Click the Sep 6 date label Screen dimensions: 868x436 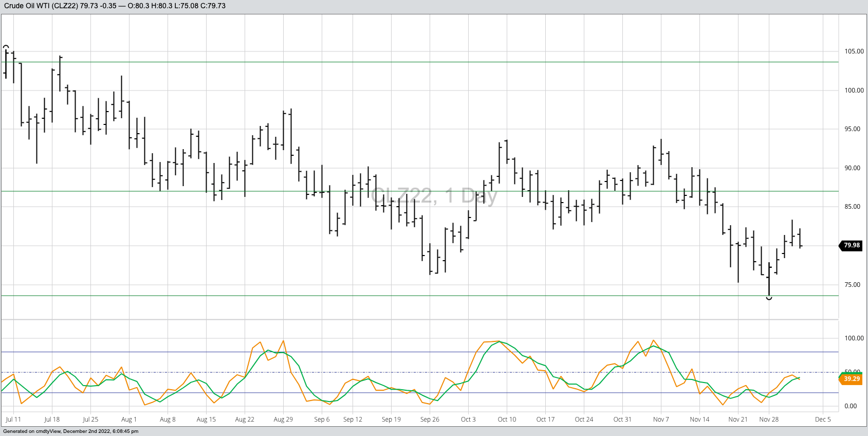click(322, 420)
